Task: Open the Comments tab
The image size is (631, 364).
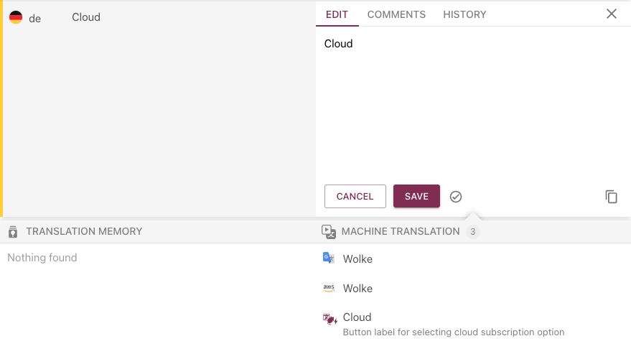Action: pos(396,14)
